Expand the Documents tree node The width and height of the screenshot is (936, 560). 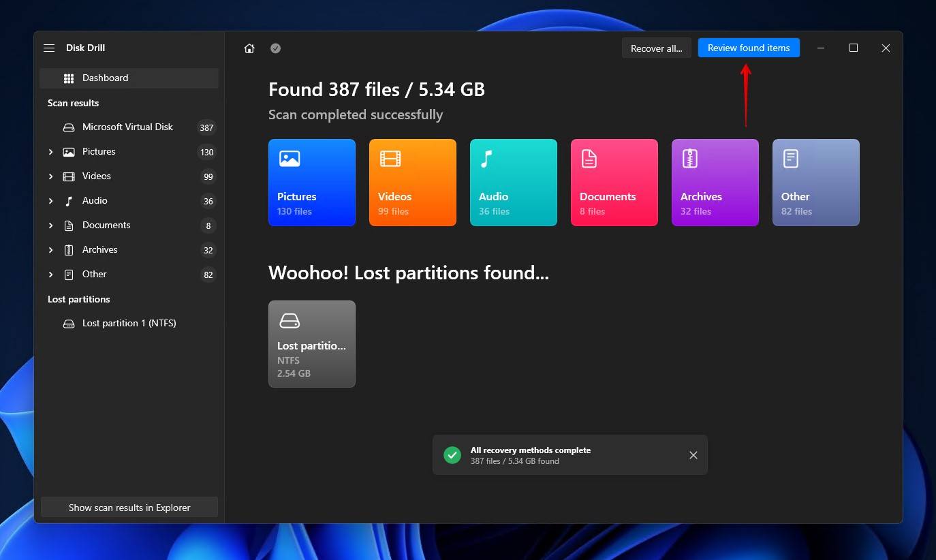(x=50, y=225)
